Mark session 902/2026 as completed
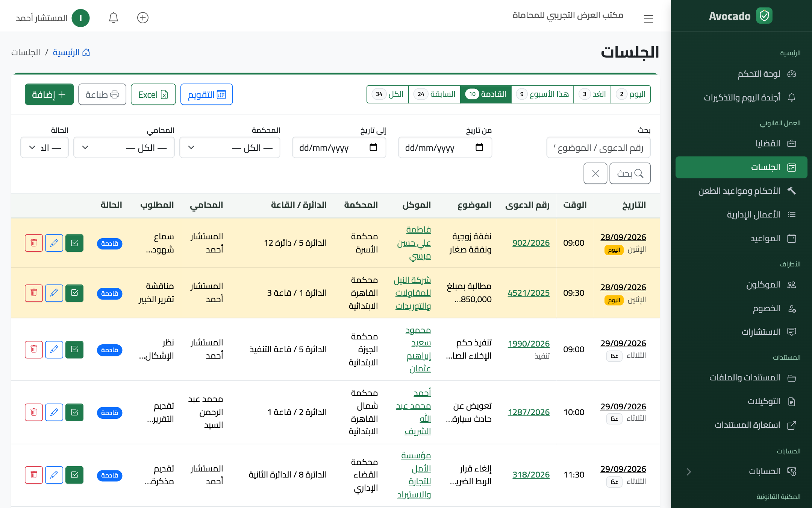Viewport: 812px width, 508px height. click(x=74, y=243)
